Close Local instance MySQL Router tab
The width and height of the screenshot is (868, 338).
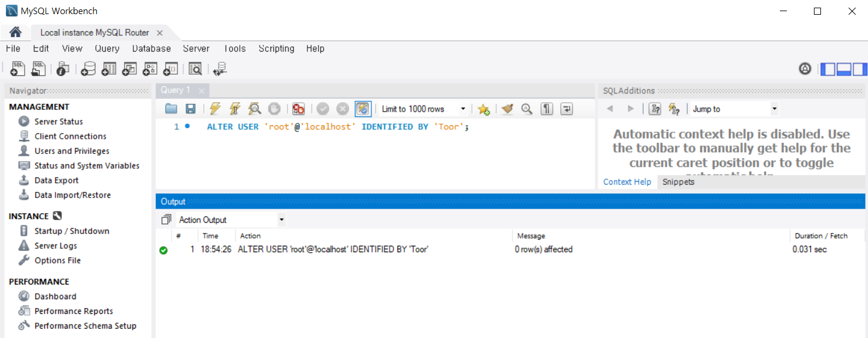coord(160,33)
